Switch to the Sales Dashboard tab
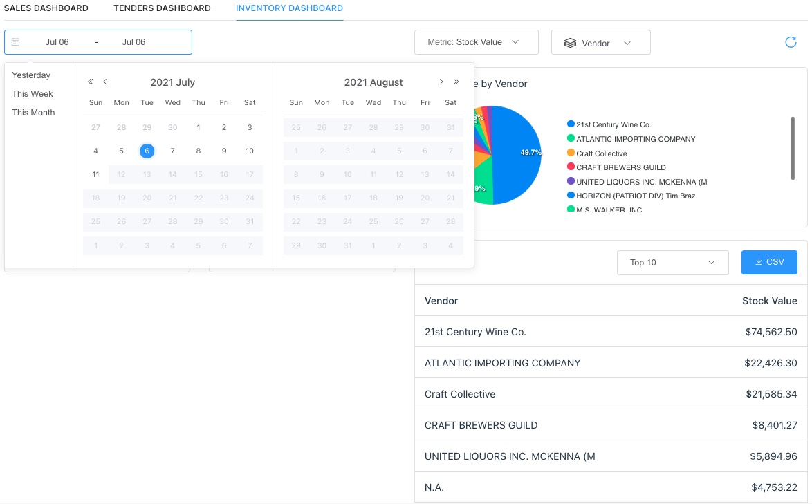The height and width of the screenshot is (504, 812). (x=46, y=8)
